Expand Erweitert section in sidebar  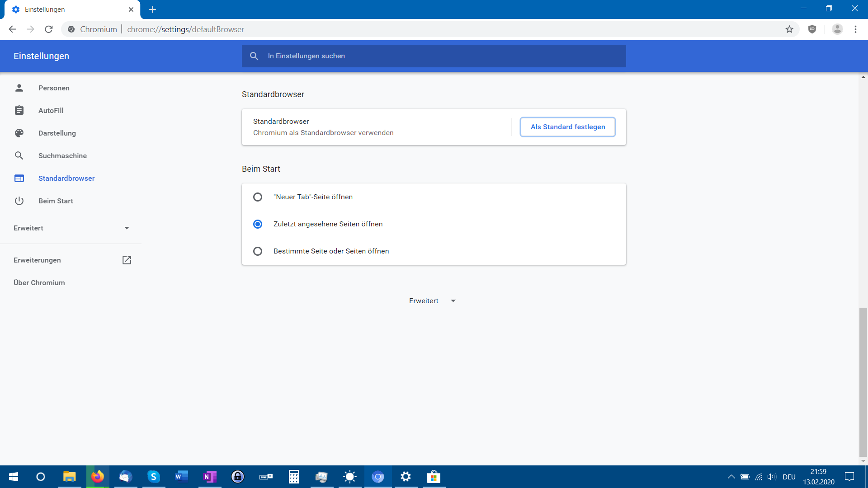click(x=71, y=228)
